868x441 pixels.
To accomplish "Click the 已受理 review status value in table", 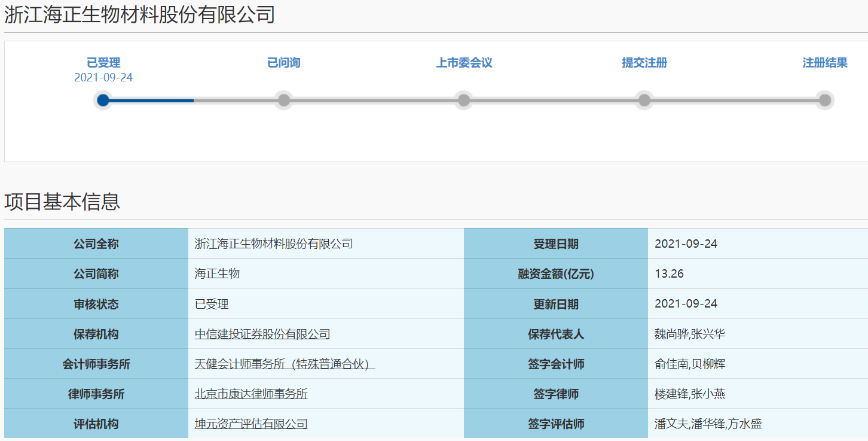I will pos(212,304).
